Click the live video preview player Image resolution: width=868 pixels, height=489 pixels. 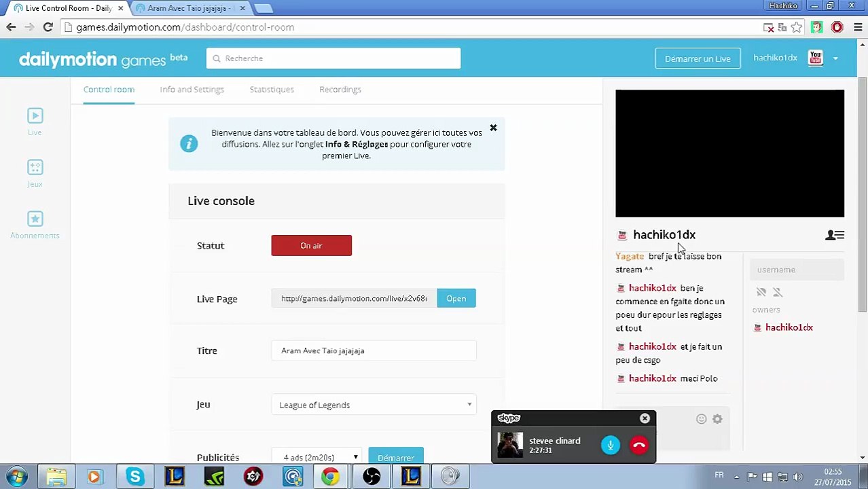[x=730, y=153]
